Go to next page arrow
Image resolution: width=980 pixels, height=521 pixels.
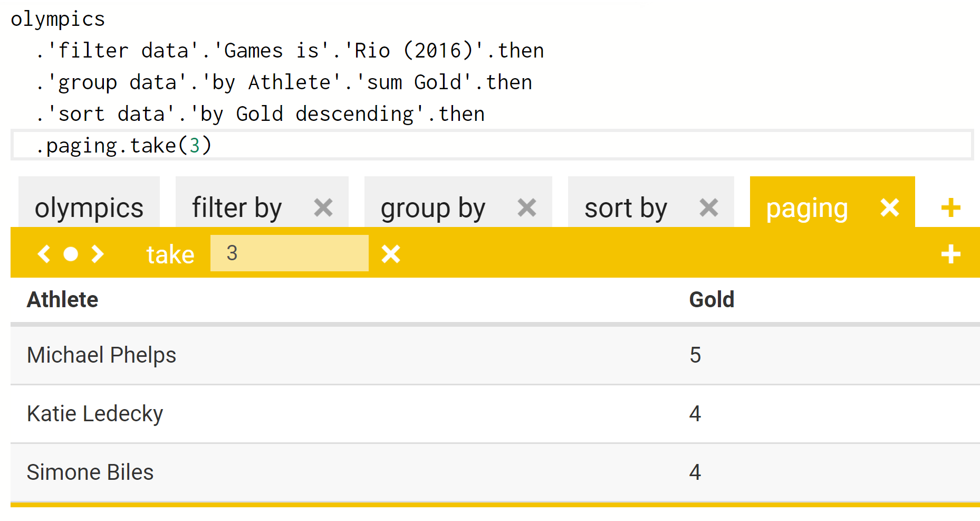(98, 254)
